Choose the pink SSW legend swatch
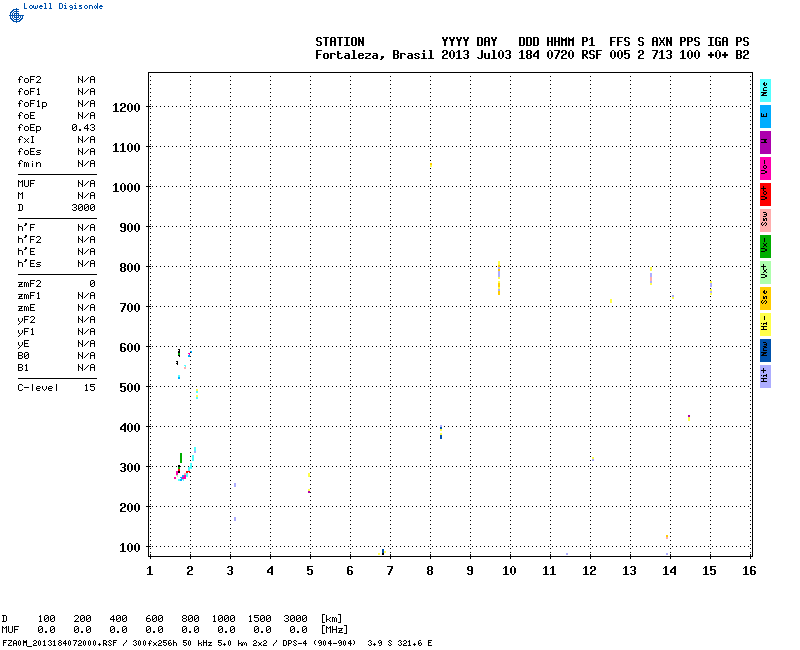Image resolution: width=800 pixels, height=650 pixels. pos(765,220)
